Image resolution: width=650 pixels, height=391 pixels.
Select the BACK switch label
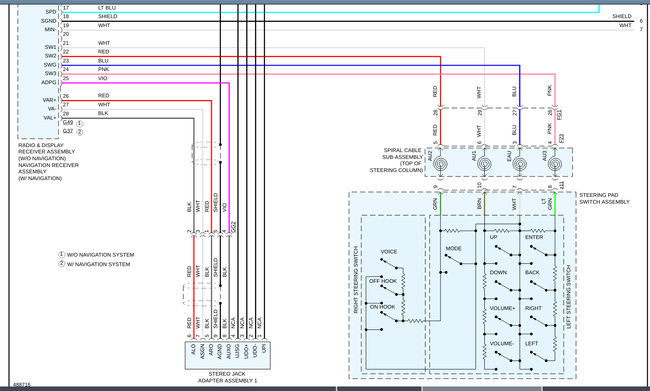click(x=532, y=272)
